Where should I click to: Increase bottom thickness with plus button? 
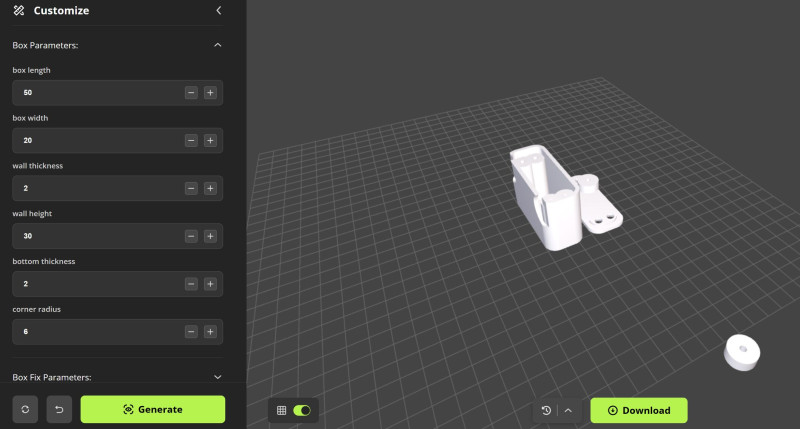210,284
